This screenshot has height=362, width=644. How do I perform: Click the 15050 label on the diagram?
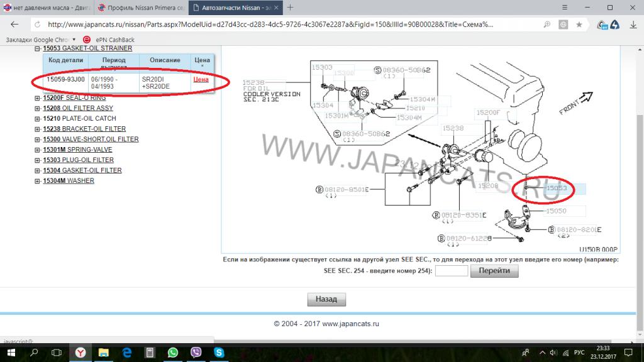pos(556,211)
